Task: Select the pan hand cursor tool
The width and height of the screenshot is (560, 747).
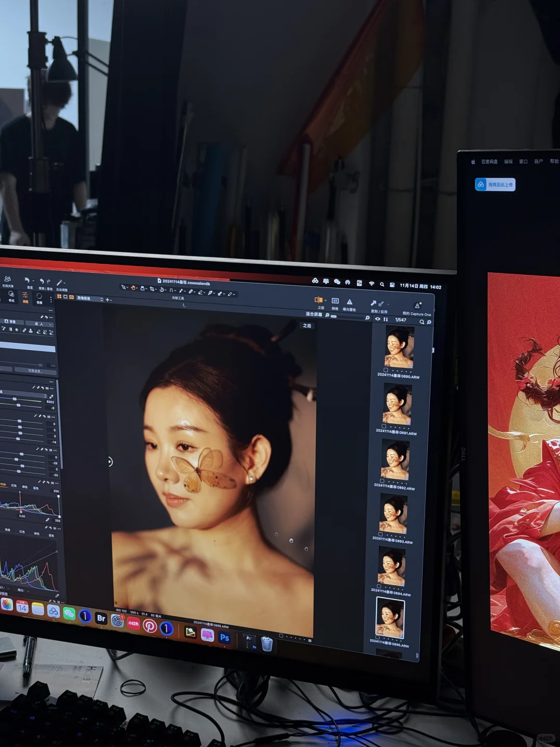Action: click(x=133, y=287)
